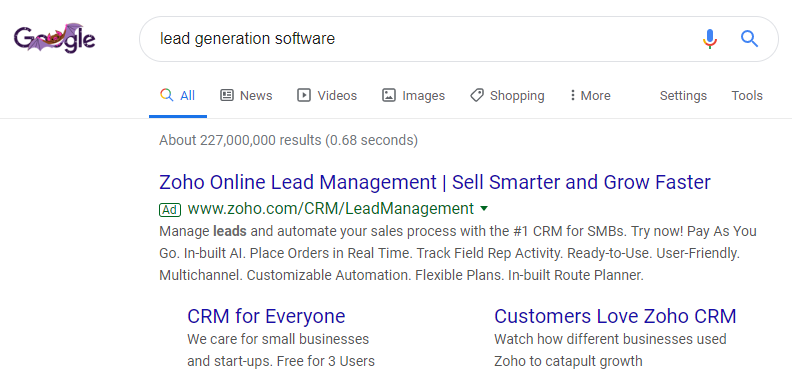The image size is (792, 386).
Task: Open the Zoho Online Lead Management ad title
Action: point(435,182)
